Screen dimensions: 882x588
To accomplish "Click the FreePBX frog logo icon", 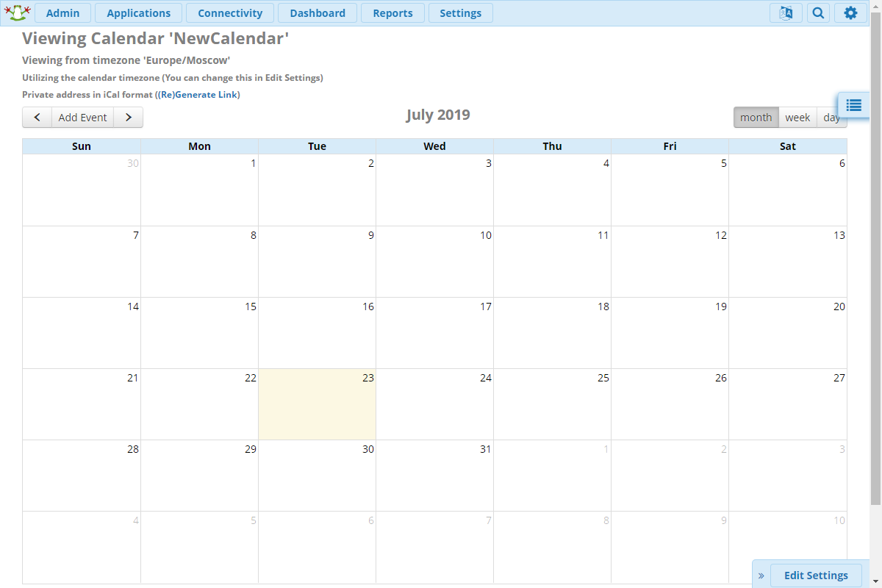I will 16,12.
